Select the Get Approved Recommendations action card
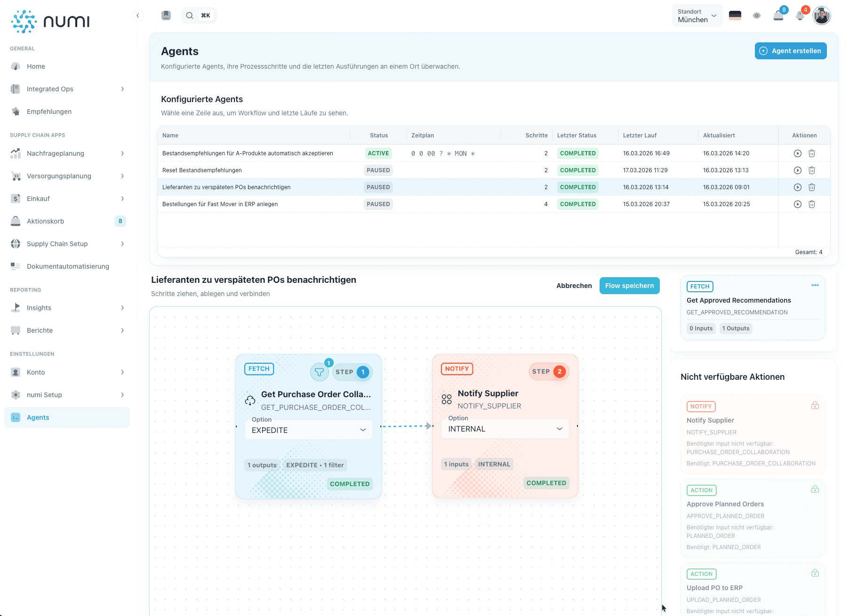 (x=753, y=307)
